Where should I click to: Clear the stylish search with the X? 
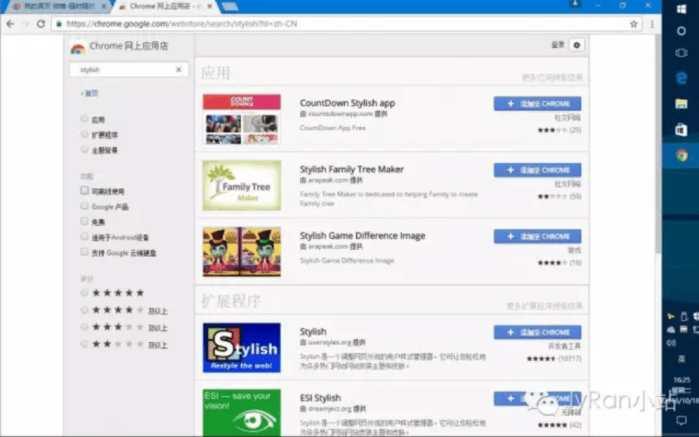click(x=179, y=70)
